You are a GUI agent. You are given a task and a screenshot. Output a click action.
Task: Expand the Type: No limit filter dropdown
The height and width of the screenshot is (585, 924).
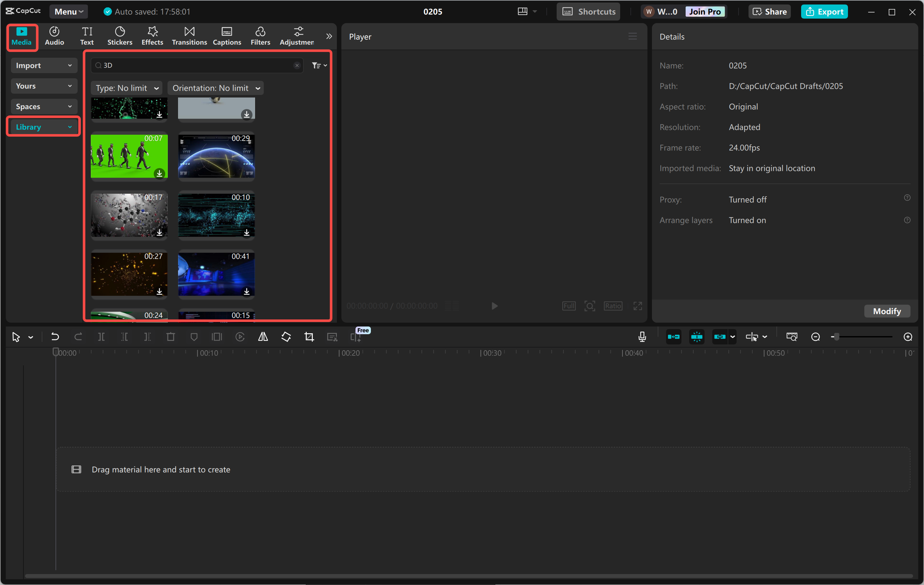[127, 88]
